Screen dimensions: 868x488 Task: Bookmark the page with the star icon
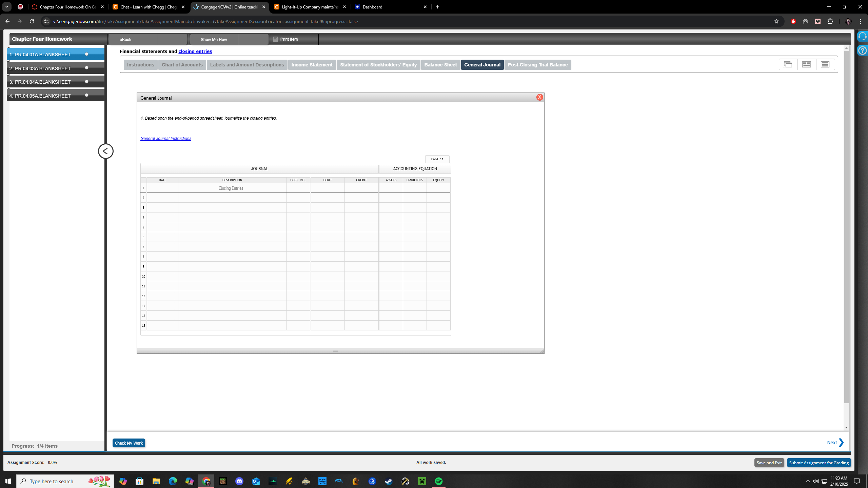point(776,21)
